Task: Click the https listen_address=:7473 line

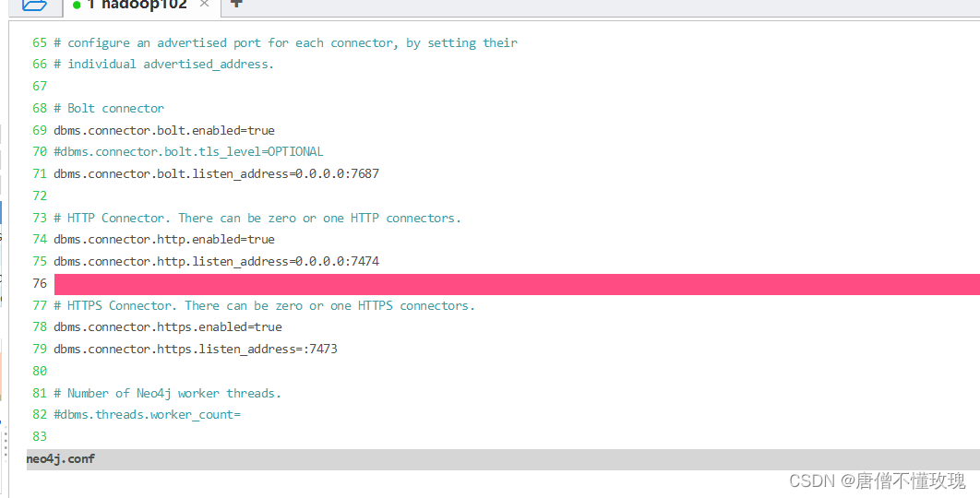Action: tap(196, 349)
